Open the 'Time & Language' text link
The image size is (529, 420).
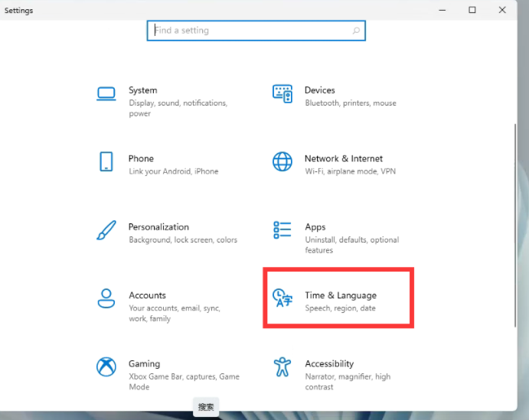coord(341,295)
